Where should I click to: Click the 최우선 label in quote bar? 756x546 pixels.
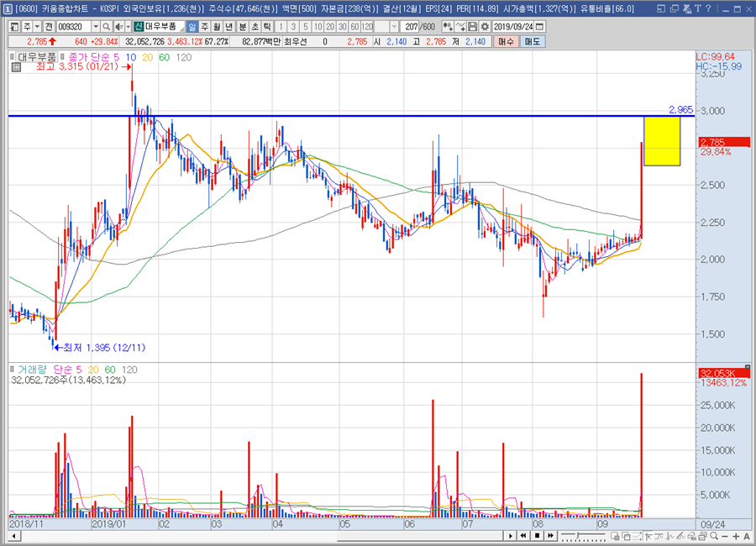pos(295,42)
